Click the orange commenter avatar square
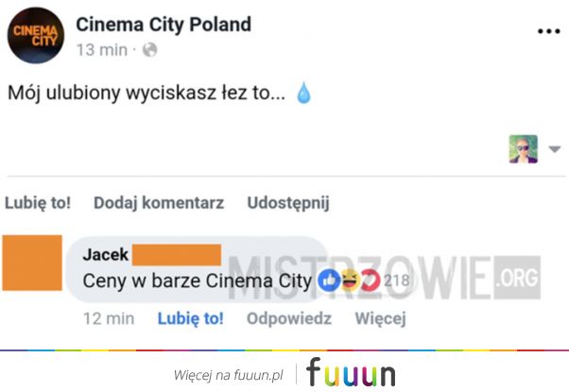Image resolution: width=569 pixels, height=392 pixels. point(32,263)
